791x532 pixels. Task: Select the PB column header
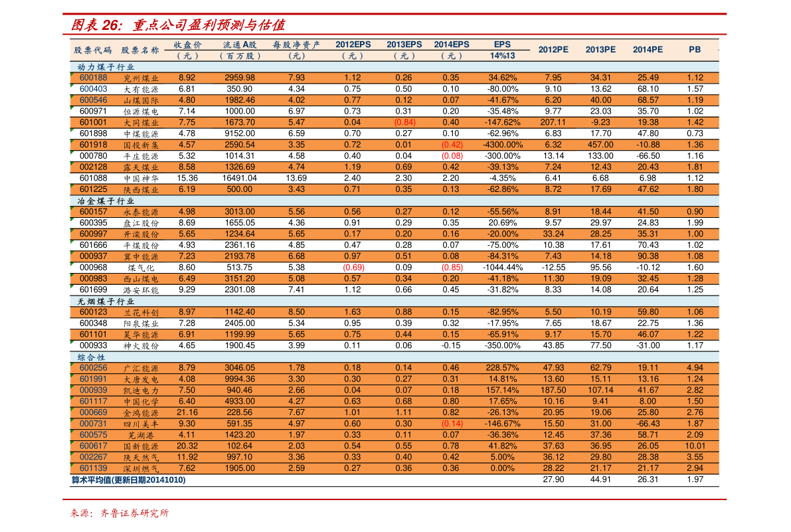click(x=695, y=49)
